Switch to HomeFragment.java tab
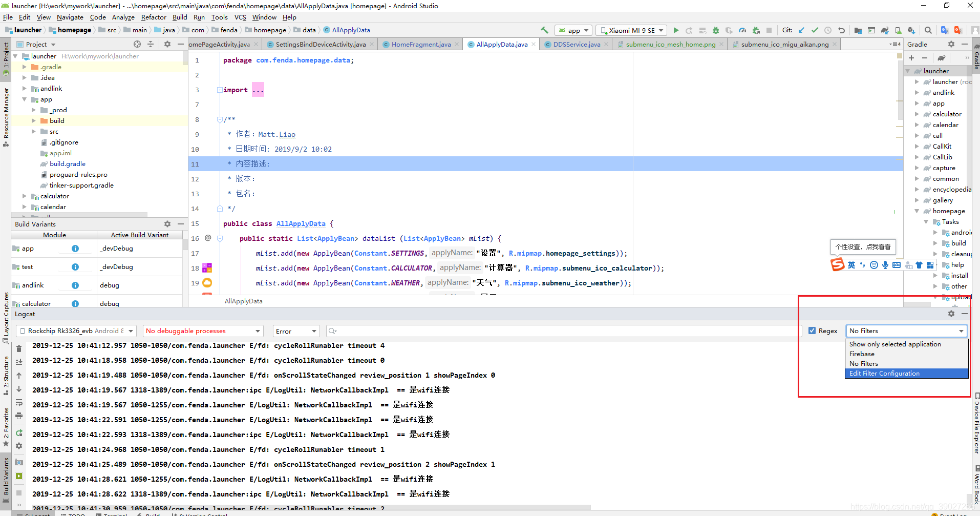 421,45
